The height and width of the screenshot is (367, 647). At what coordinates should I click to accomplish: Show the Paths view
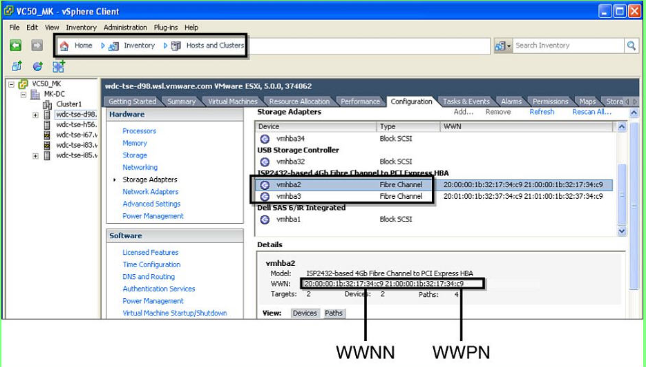pos(333,313)
